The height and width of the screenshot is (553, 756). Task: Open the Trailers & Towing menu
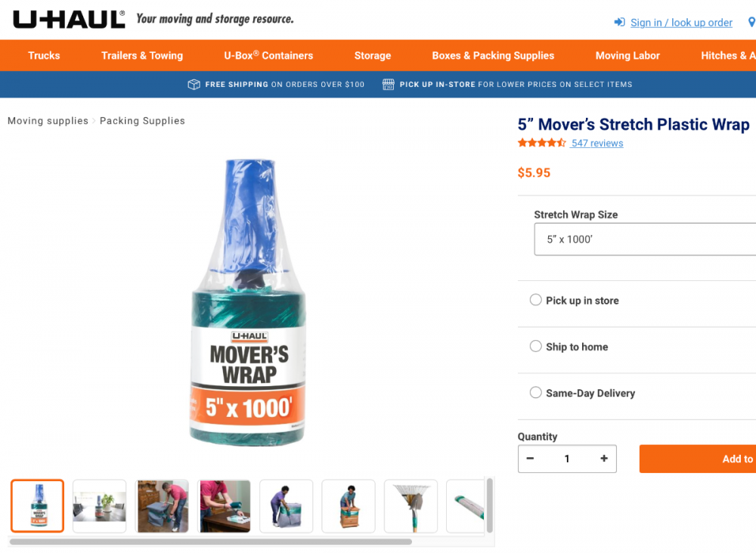[x=142, y=55]
